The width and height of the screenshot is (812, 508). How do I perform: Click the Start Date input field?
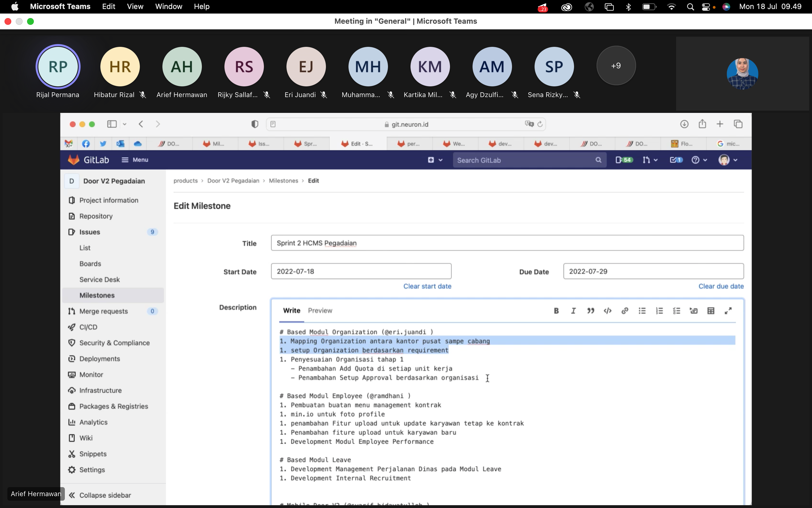click(x=361, y=271)
